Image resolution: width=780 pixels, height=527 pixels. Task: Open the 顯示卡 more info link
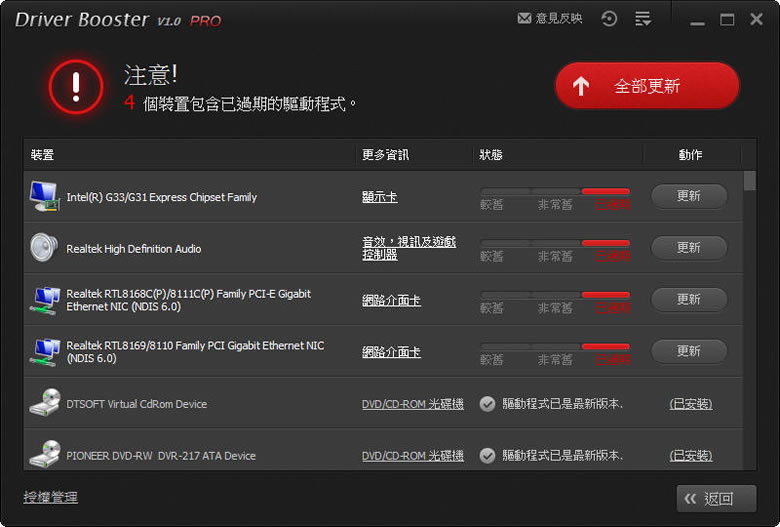pos(379,197)
